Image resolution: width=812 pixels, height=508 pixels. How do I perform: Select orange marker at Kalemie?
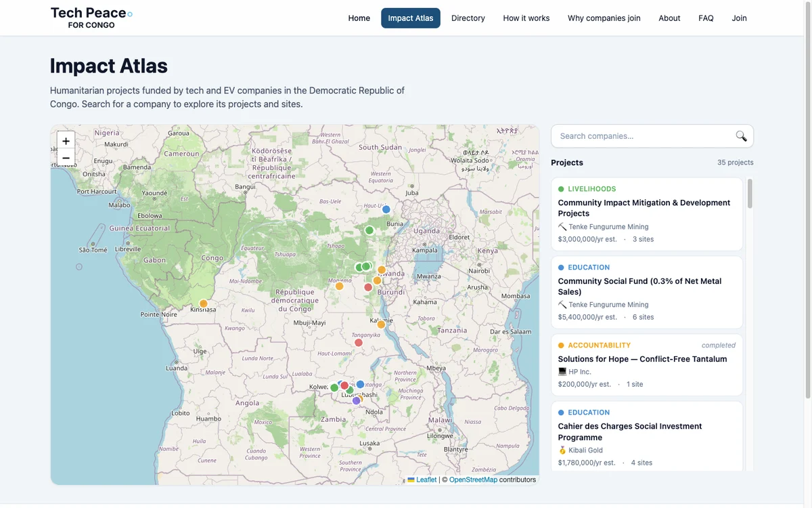(381, 324)
